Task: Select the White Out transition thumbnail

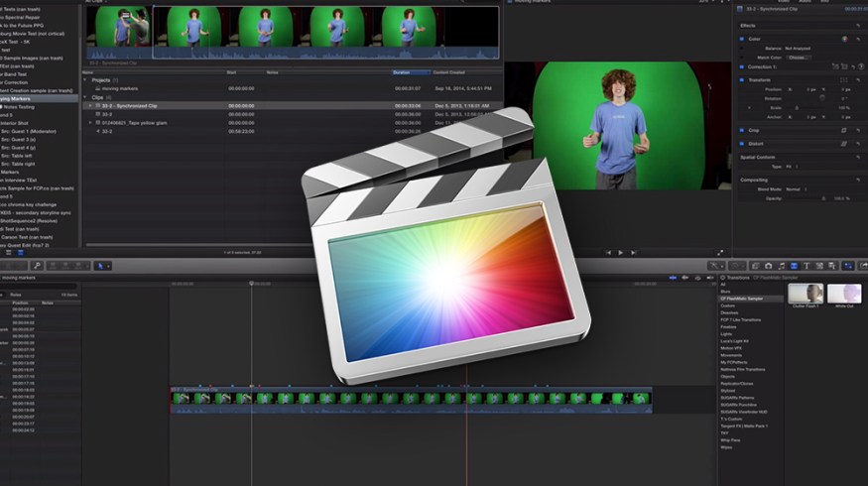Action: point(844,295)
